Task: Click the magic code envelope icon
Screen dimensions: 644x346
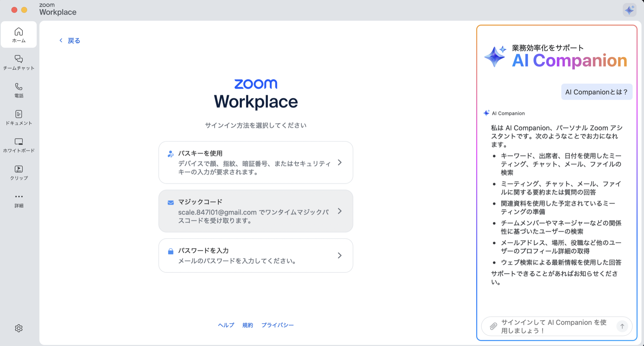Action: click(x=171, y=203)
